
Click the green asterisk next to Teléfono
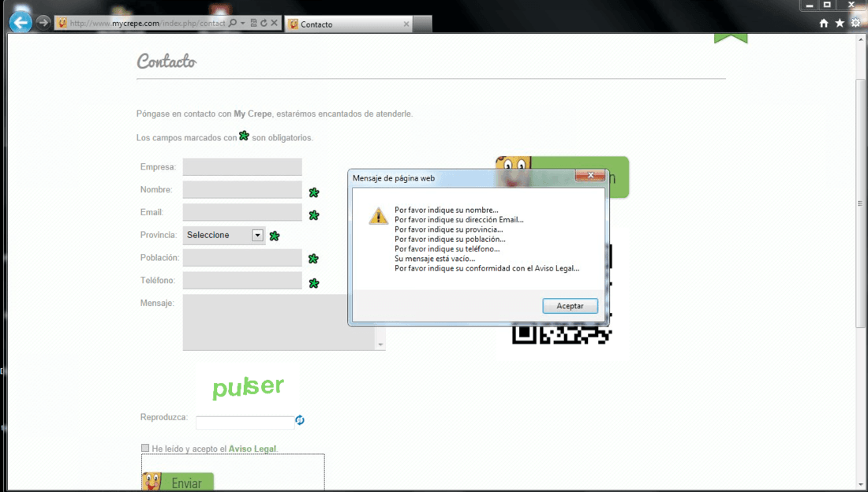[x=314, y=283]
